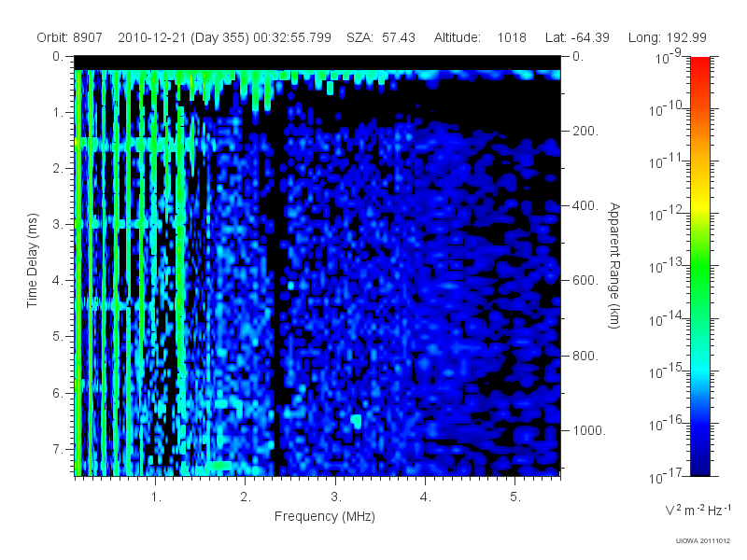Click the Orbit: 8907 header text
The width and height of the screenshot is (747, 560).
(x=69, y=37)
